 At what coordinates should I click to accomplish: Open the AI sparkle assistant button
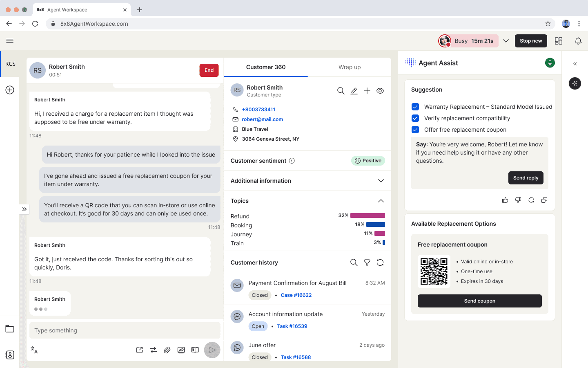(575, 83)
